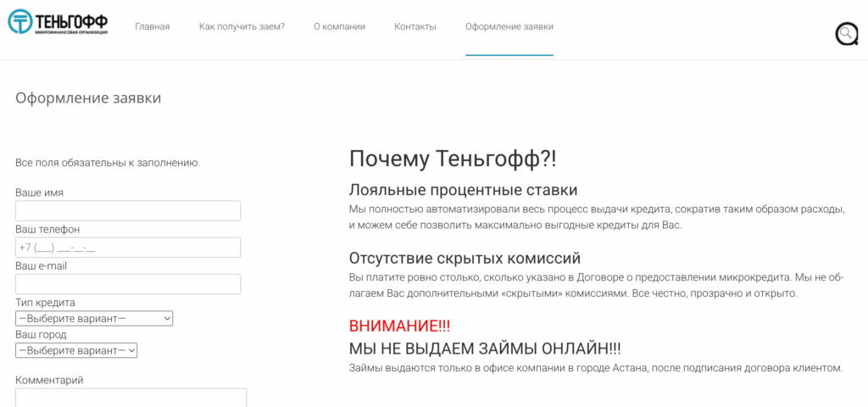868x407 pixels.
Task: Open the Ваш город dropdown
Action: (76, 350)
